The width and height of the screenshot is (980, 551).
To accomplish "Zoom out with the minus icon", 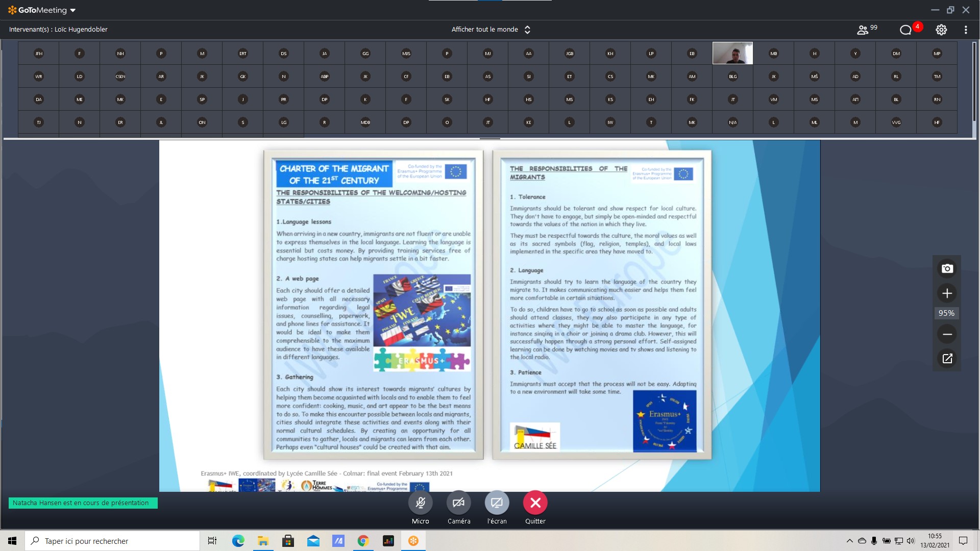I will tap(947, 334).
